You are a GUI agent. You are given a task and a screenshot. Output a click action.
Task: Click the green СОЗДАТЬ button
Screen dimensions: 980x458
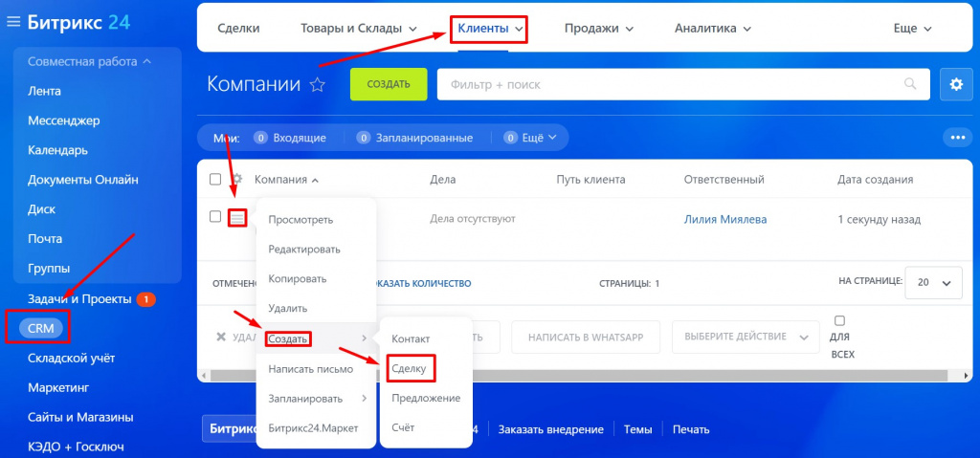(389, 84)
